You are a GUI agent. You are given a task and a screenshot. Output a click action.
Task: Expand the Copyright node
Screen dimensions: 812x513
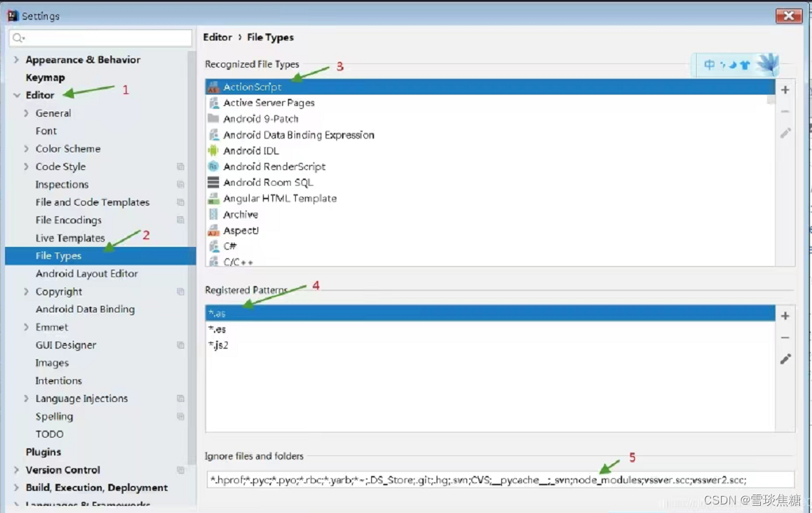(26, 291)
